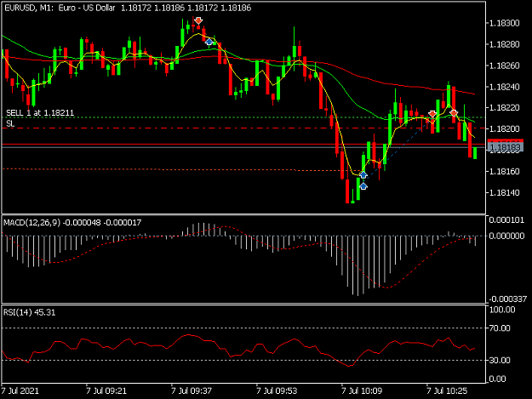Click the RSI oversold level 30.00

pyautogui.click(x=500, y=361)
